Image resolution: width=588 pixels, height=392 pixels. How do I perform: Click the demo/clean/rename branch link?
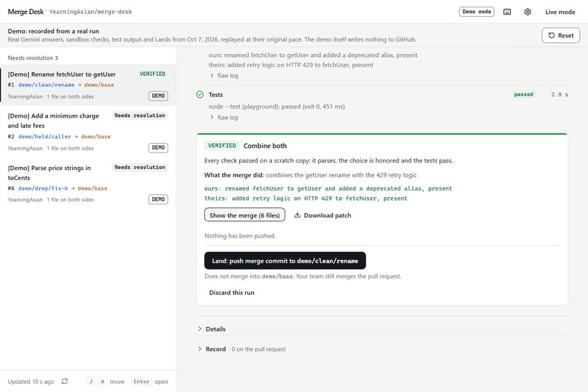click(46, 85)
